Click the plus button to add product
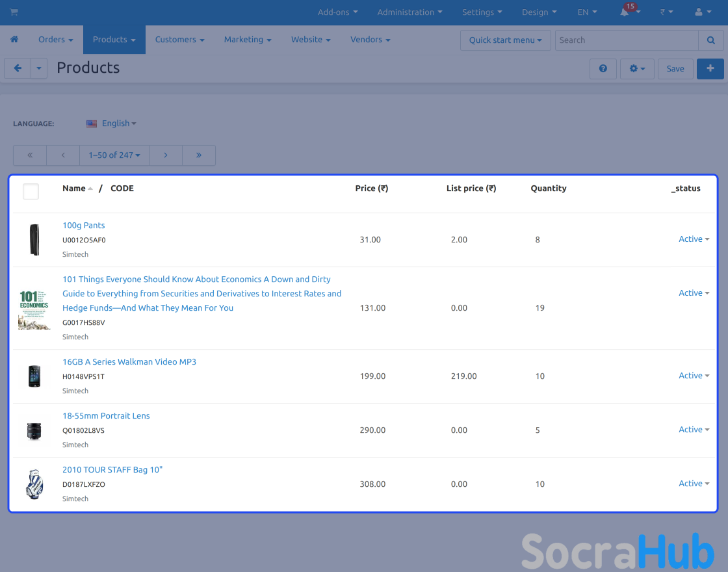Screen dimensions: 728x572 (x=710, y=68)
